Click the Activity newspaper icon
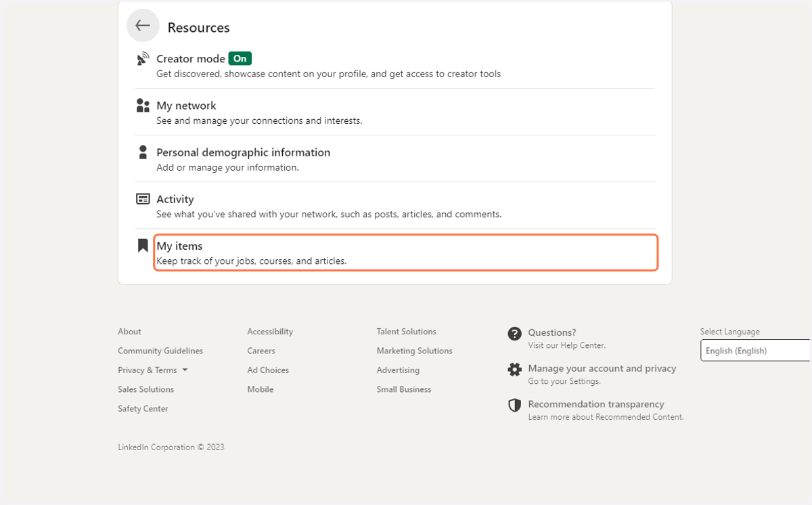The height and width of the screenshot is (505, 812). [x=142, y=199]
